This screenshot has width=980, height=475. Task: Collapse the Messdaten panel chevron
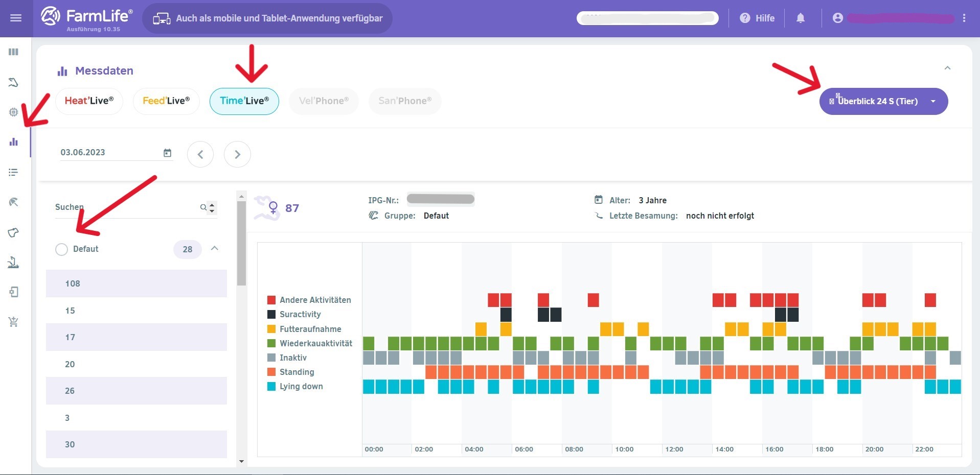947,68
